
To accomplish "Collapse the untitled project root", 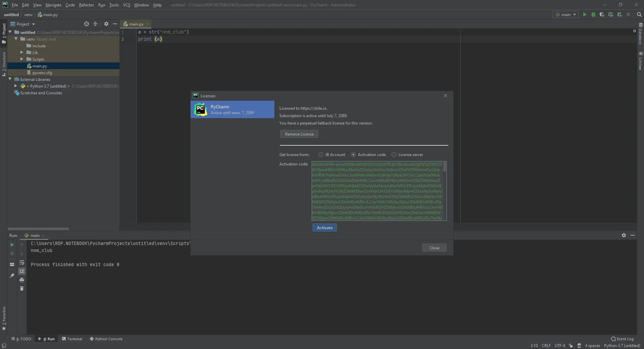I will [x=10, y=32].
